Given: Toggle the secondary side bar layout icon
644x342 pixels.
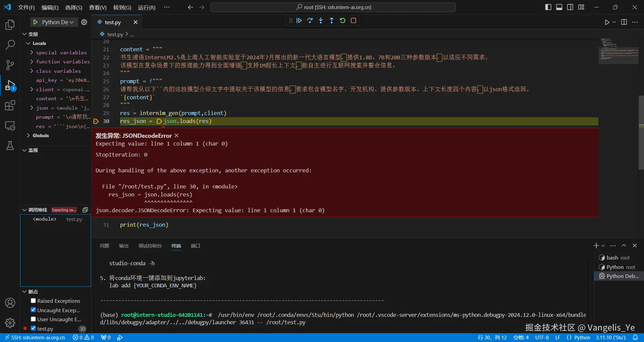Looking at the screenshot, I should coord(570,7).
